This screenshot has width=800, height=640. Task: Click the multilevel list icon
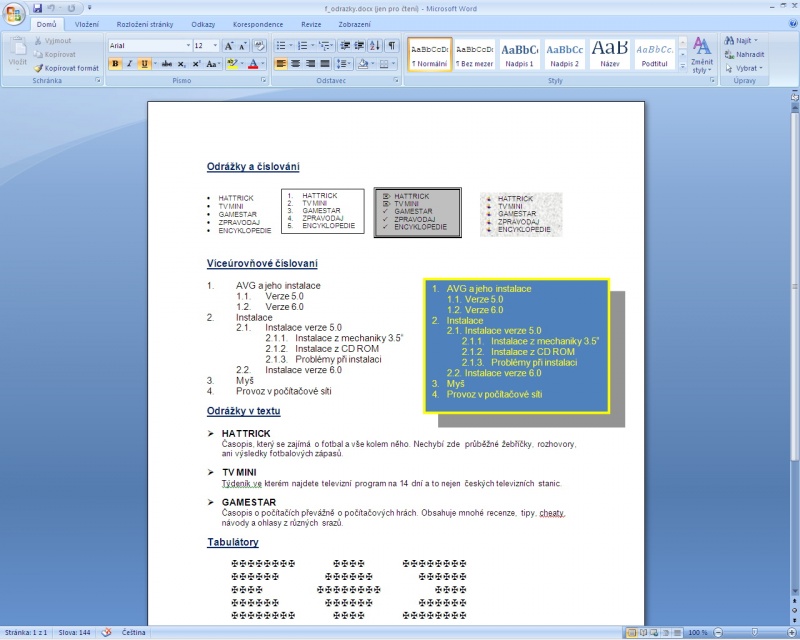(324, 46)
